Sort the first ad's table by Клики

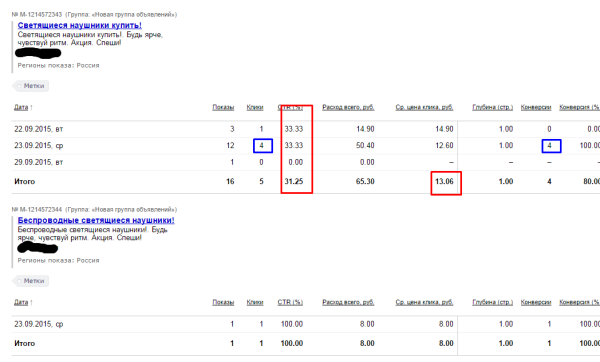255,108
